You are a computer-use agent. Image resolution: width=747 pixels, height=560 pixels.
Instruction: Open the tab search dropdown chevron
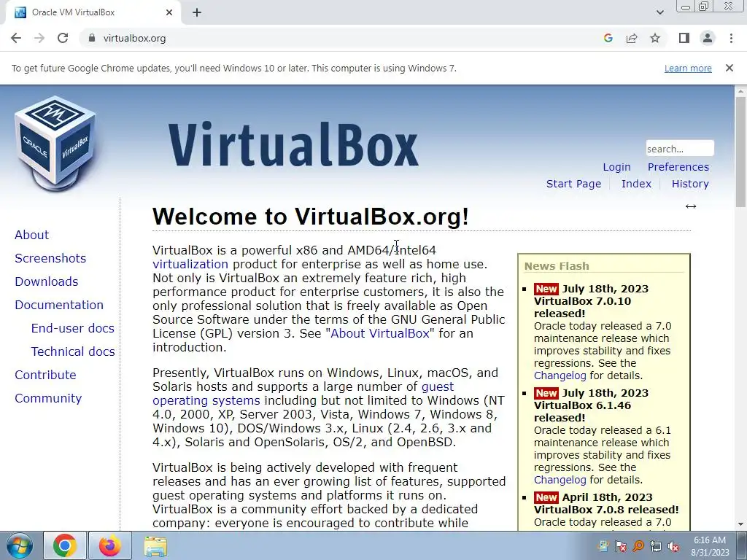coord(659,12)
